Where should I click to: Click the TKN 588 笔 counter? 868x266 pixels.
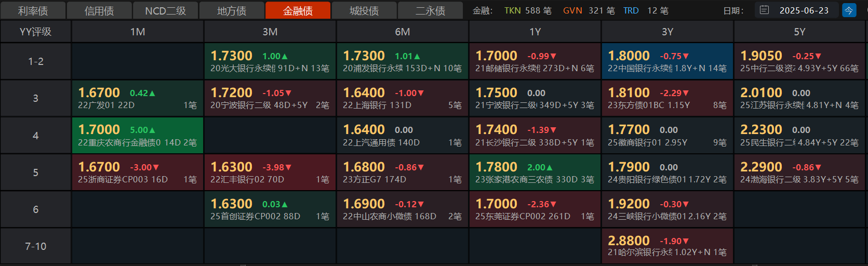pyautogui.click(x=528, y=10)
